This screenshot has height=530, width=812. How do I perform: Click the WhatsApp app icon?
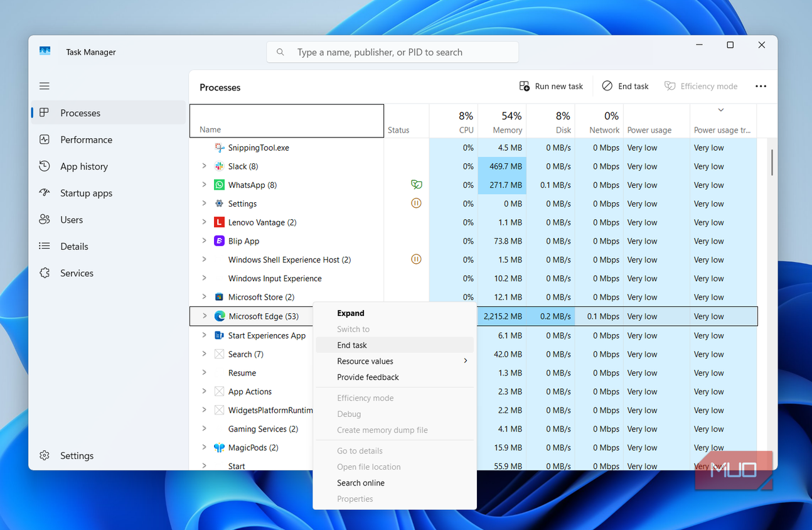click(219, 185)
